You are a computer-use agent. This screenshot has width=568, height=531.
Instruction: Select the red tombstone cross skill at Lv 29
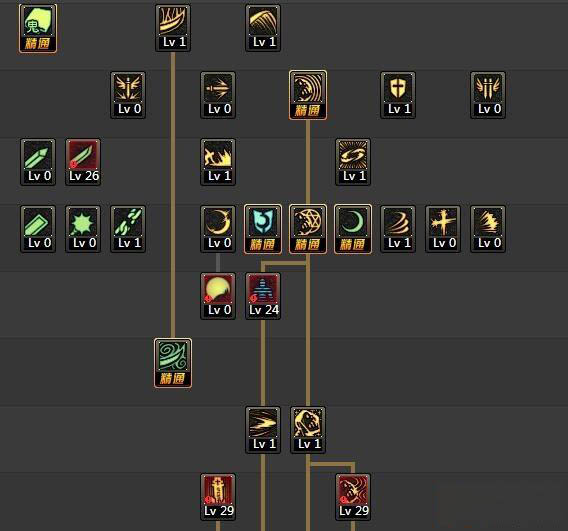pos(218,497)
